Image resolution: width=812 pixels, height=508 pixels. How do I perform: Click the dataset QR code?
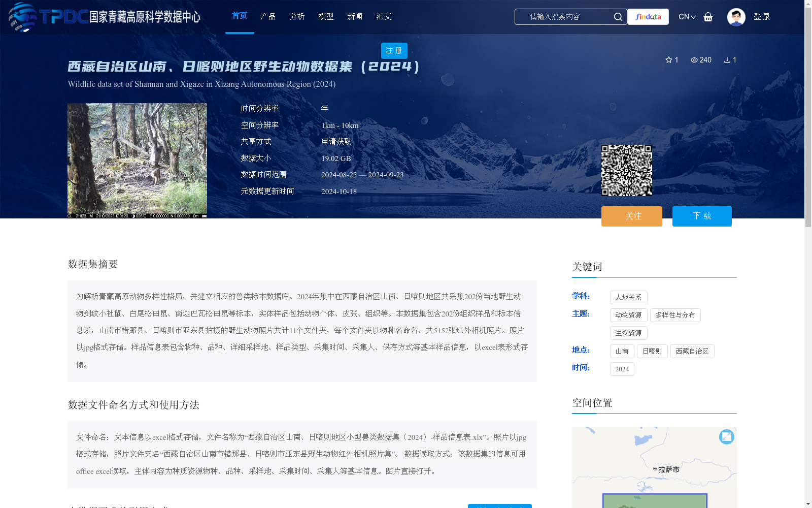627,171
